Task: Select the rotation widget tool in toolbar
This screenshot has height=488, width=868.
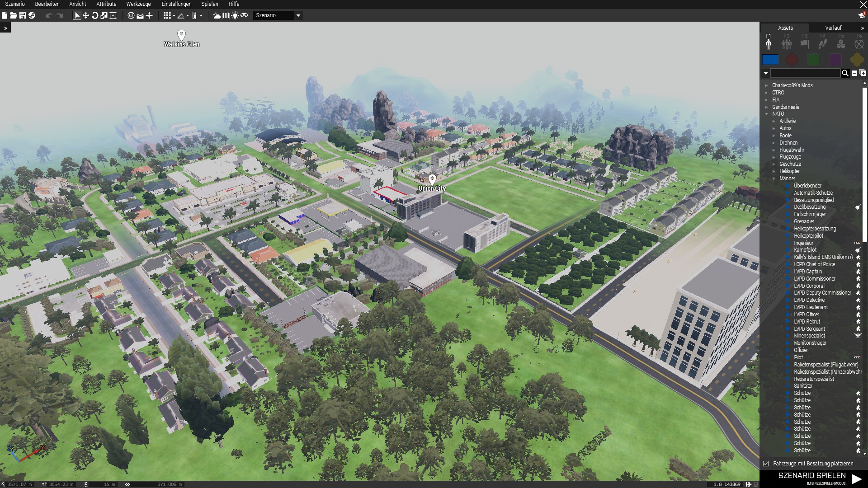Action: click(95, 15)
